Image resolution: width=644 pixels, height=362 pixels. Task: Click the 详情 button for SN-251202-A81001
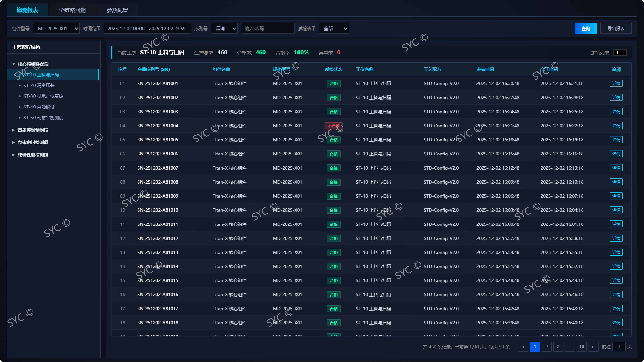pyautogui.click(x=616, y=83)
